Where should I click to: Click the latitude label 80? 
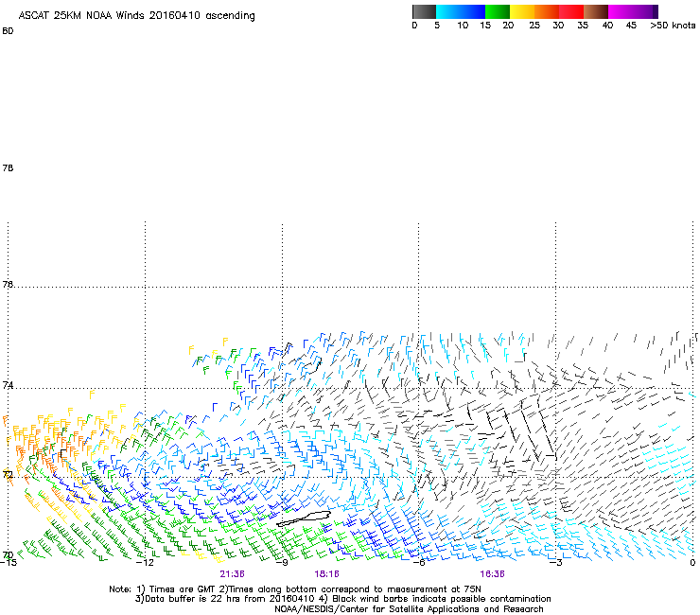(x=8, y=31)
